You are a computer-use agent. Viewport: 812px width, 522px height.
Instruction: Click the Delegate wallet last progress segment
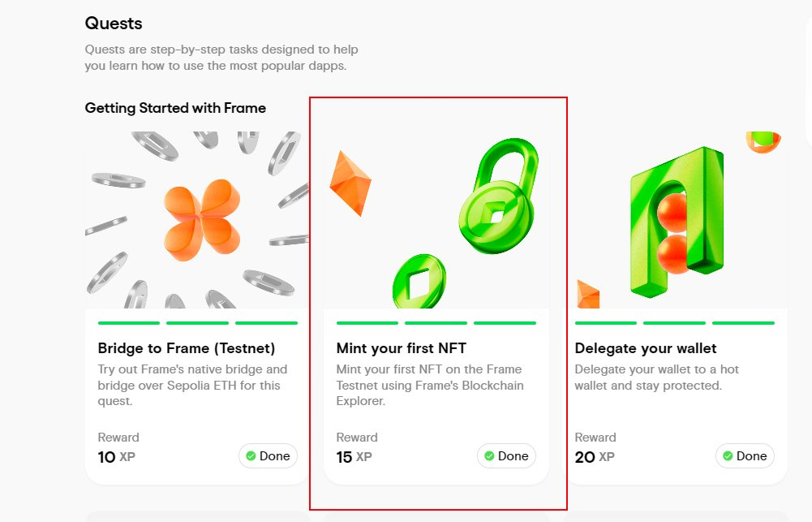[x=743, y=323]
